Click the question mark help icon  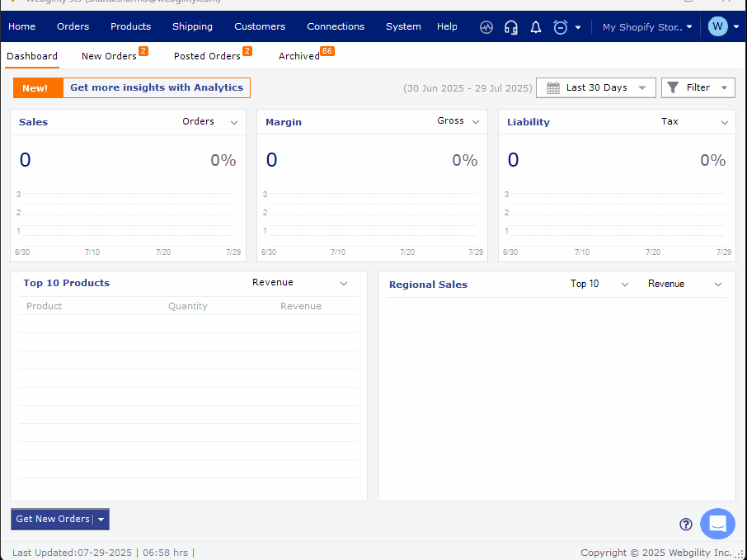686,525
